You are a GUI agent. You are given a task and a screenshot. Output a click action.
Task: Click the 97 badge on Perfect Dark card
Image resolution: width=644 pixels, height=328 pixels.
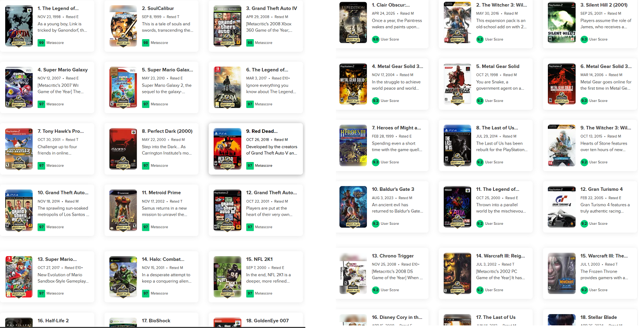[x=146, y=166]
